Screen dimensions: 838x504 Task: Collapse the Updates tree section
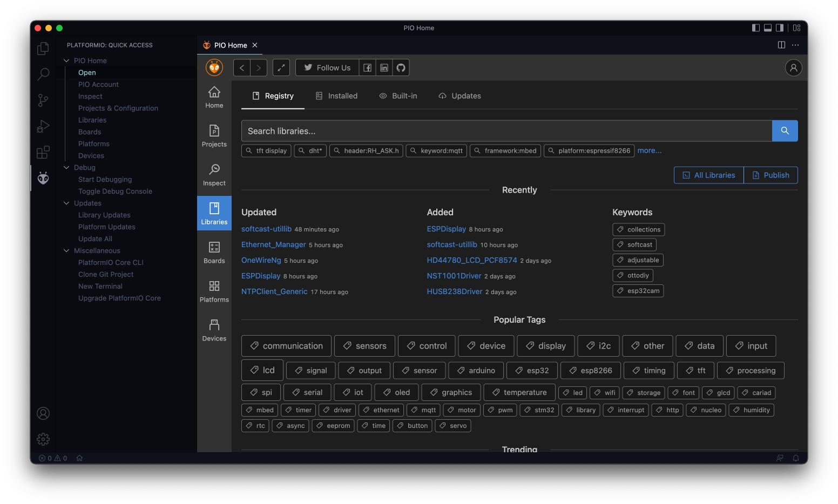click(x=66, y=203)
